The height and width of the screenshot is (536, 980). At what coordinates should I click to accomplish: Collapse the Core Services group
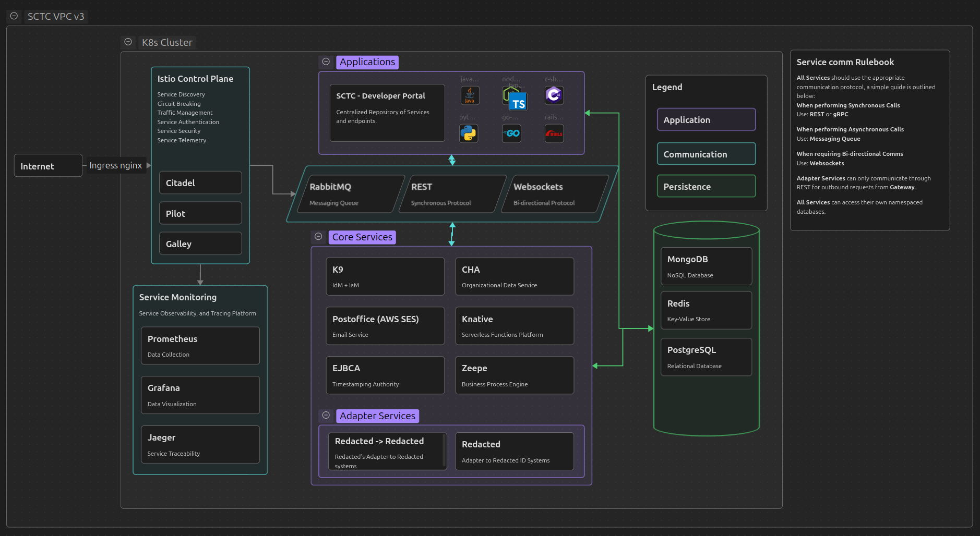pyautogui.click(x=318, y=237)
